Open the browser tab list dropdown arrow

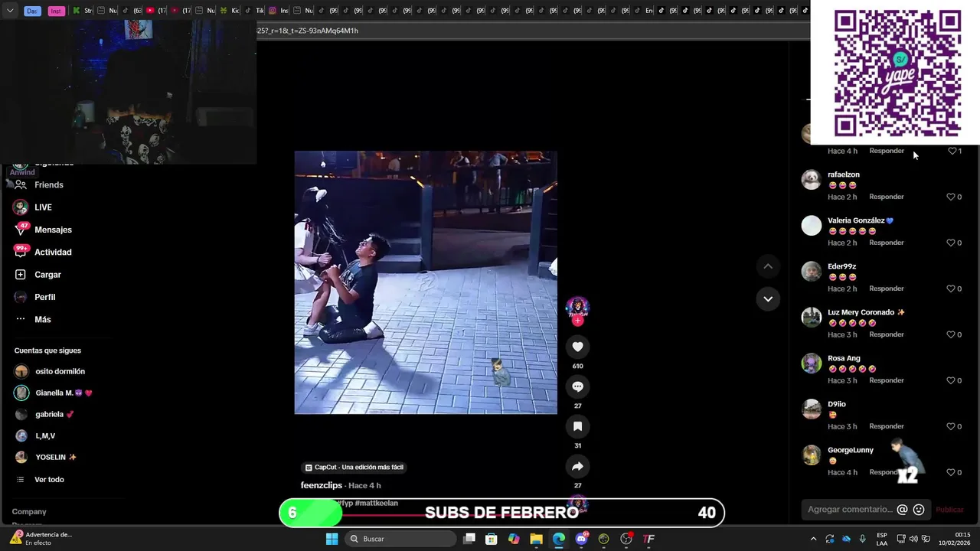(10, 11)
